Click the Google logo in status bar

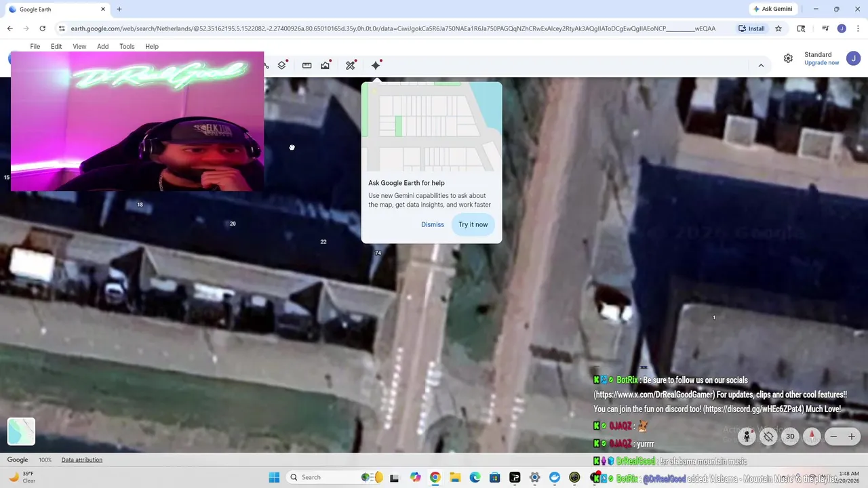(x=18, y=460)
